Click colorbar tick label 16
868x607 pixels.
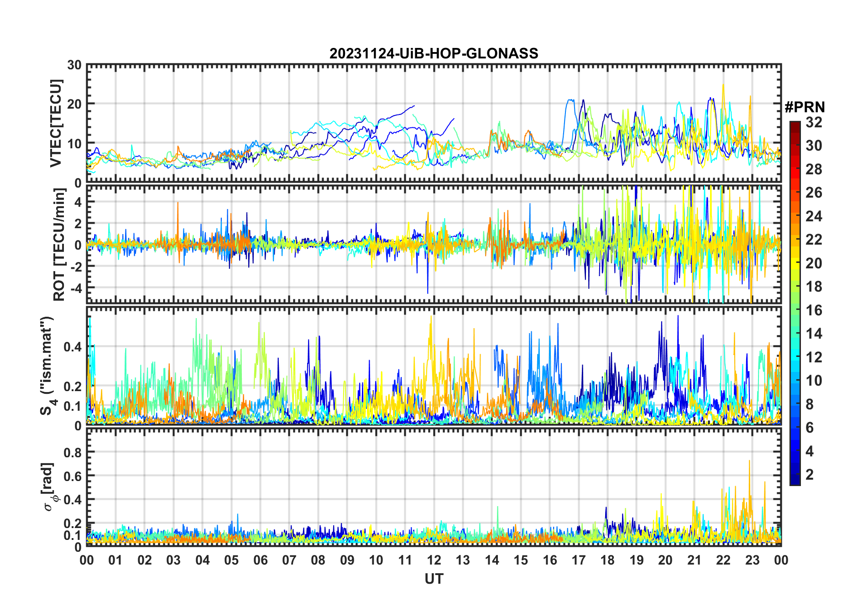click(x=814, y=310)
